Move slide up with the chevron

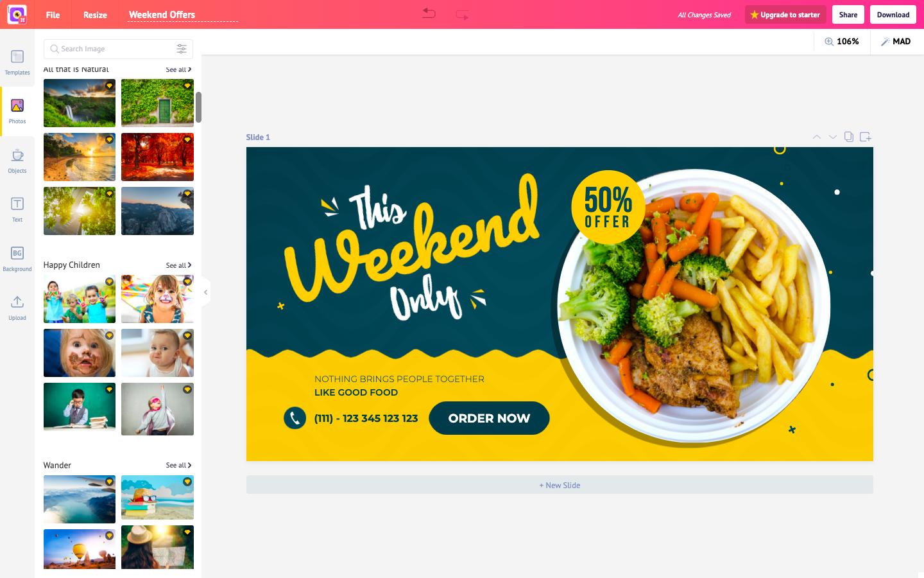(816, 137)
